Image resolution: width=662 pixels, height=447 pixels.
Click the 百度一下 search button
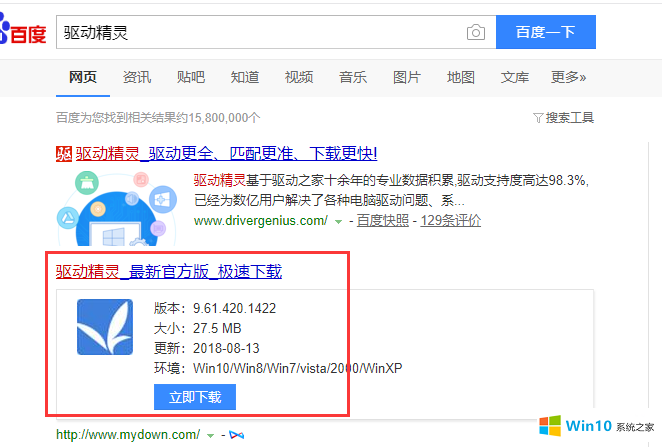tap(546, 32)
